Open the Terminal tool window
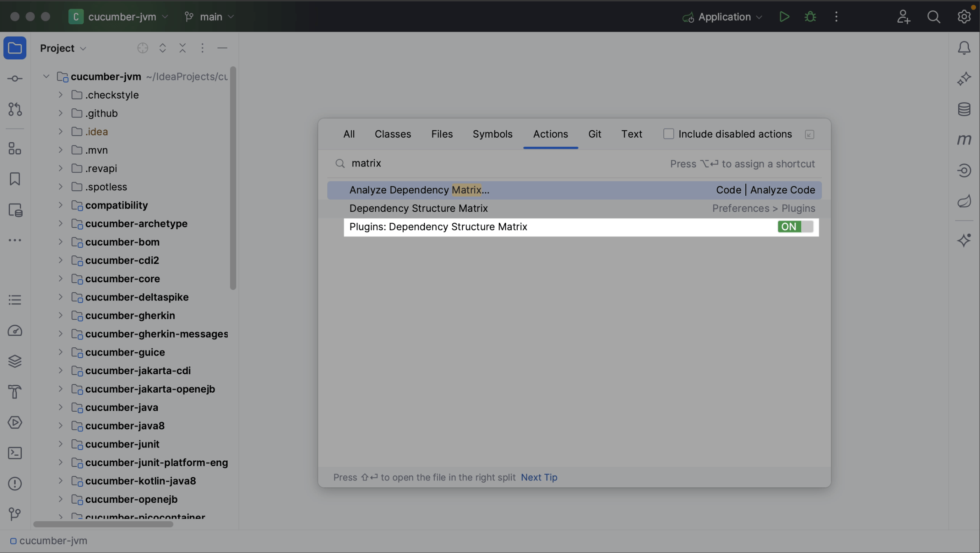The width and height of the screenshot is (980, 553). click(x=15, y=453)
